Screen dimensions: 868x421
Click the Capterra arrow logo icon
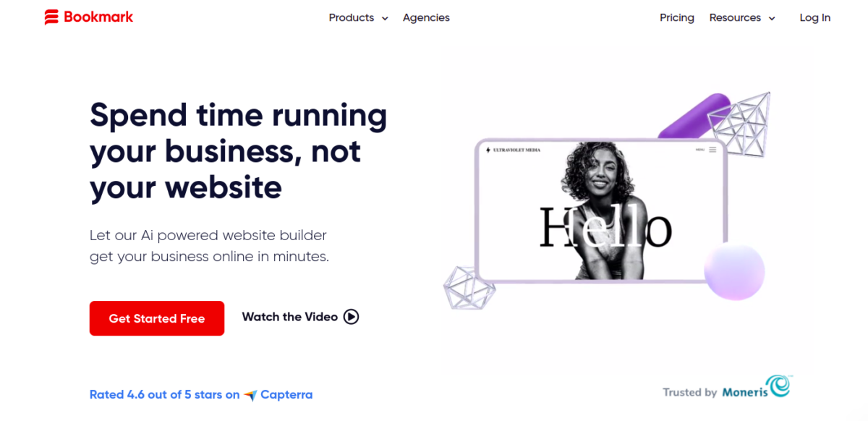250,395
